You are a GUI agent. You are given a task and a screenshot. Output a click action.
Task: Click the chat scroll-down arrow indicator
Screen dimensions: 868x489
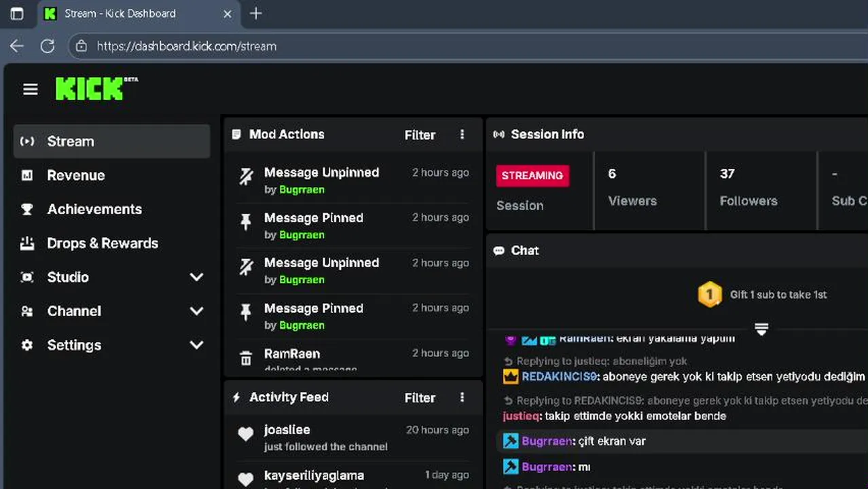tap(761, 329)
